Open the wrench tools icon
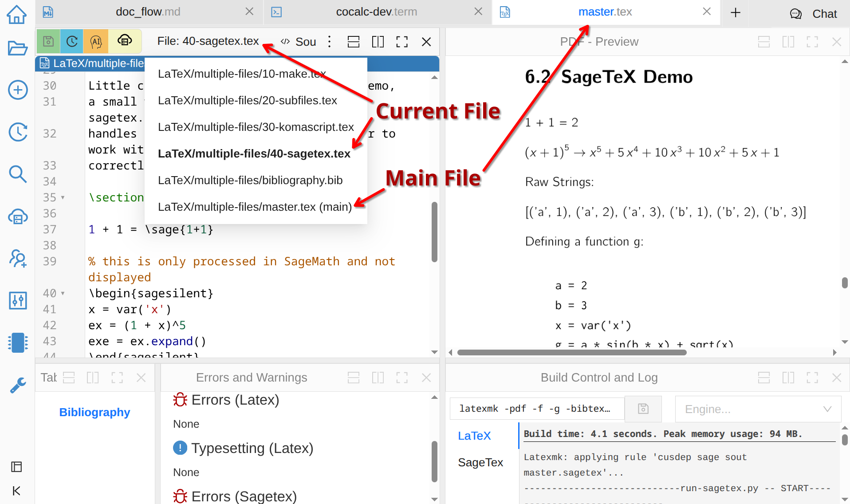Screen dimensions: 850x504 18,385
